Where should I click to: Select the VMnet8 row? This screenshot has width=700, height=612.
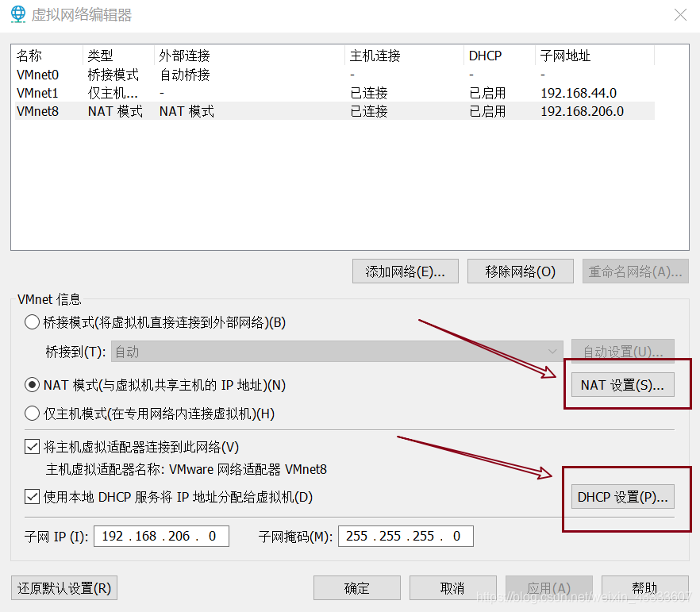tap(335, 111)
